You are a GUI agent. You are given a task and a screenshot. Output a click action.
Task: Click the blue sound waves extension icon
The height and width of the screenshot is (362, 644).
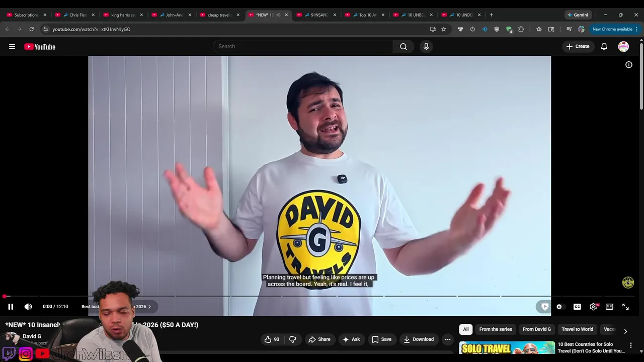point(485,29)
